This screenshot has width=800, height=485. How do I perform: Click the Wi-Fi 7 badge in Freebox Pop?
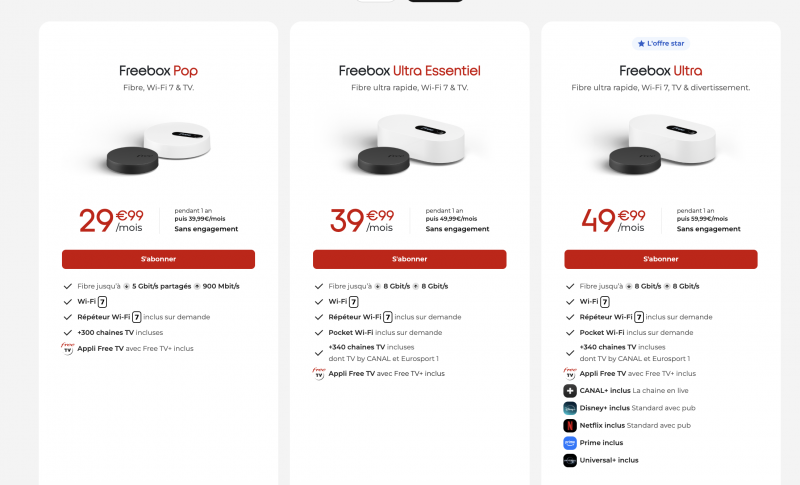tap(102, 301)
